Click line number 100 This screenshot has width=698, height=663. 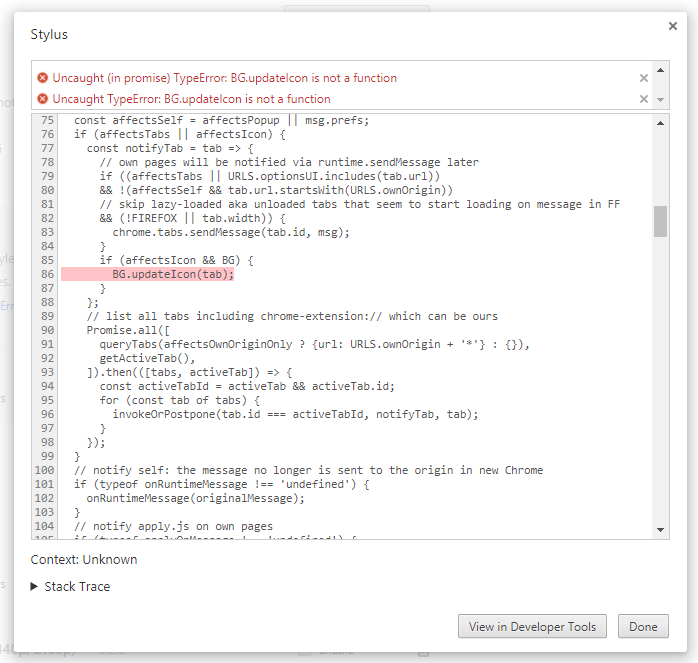coord(44,470)
